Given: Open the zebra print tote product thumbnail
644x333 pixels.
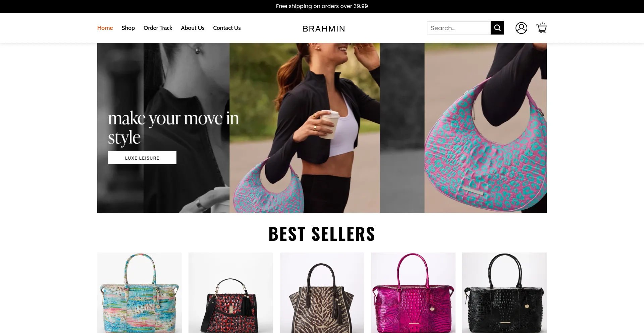Looking at the screenshot, I should [322, 293].
